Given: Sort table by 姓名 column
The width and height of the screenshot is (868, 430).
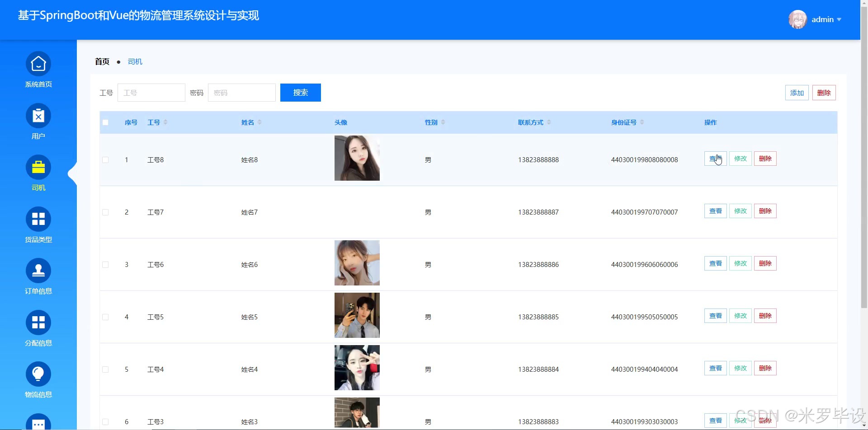Looking at the screenshot, I should [x=259, y=122].
